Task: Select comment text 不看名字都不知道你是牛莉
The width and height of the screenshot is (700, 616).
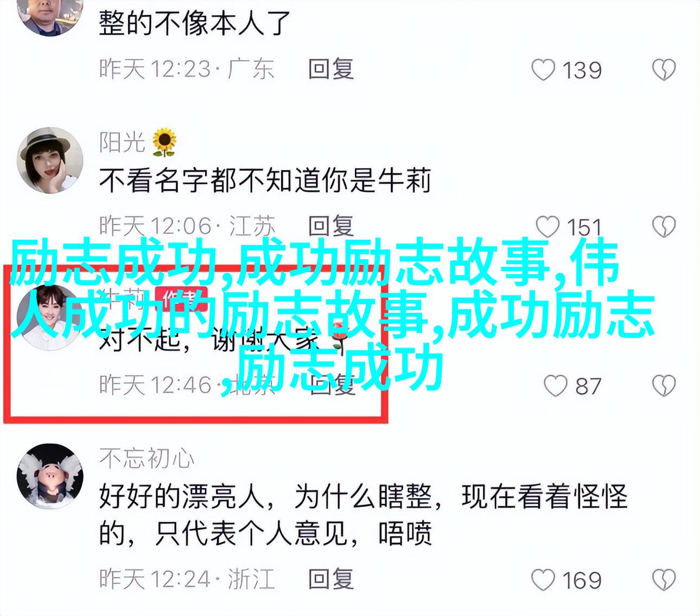Action: [265, 181]
